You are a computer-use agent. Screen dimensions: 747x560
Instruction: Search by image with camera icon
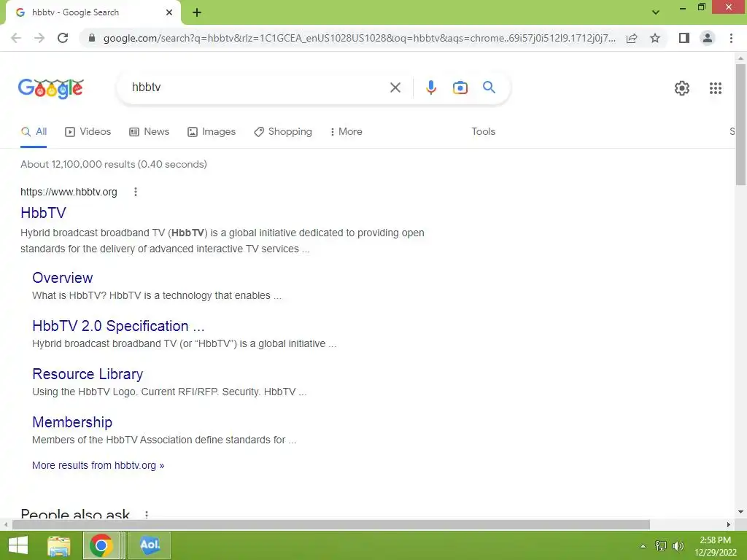pos(460,87)
